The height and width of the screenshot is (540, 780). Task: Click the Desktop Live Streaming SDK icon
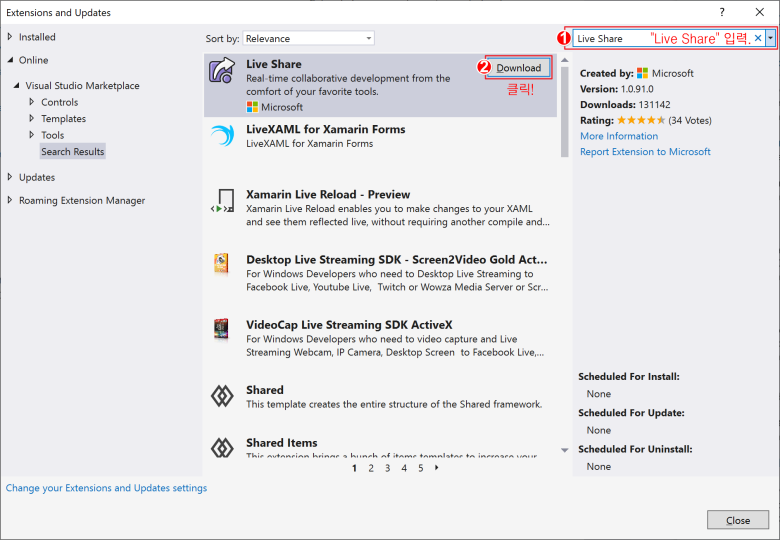click(221, 263)
